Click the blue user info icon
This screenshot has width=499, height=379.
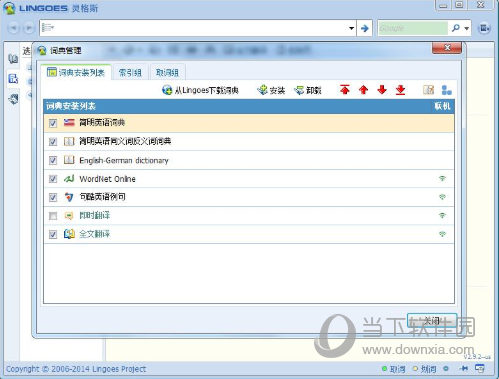pos(446,90)
